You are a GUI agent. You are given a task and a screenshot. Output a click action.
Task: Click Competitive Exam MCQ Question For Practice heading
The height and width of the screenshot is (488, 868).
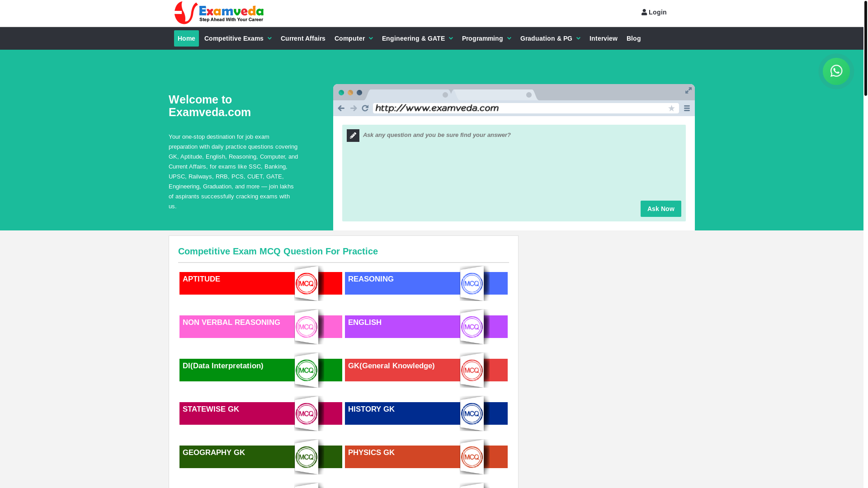tap(278, 251)
